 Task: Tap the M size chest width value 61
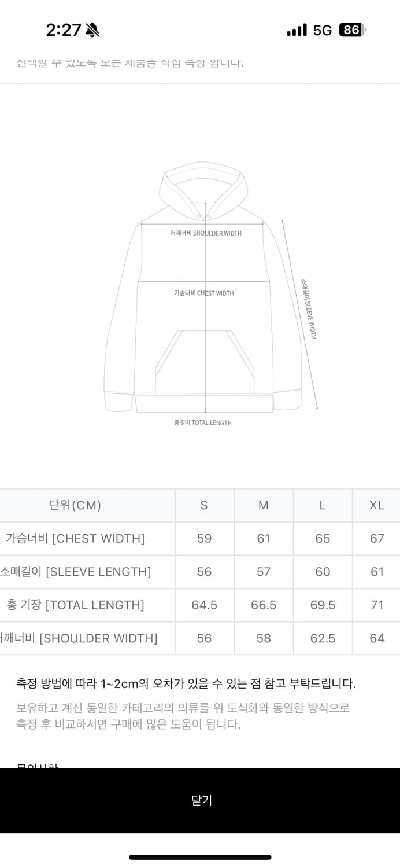pyautogui.click(x=264, y=538)
